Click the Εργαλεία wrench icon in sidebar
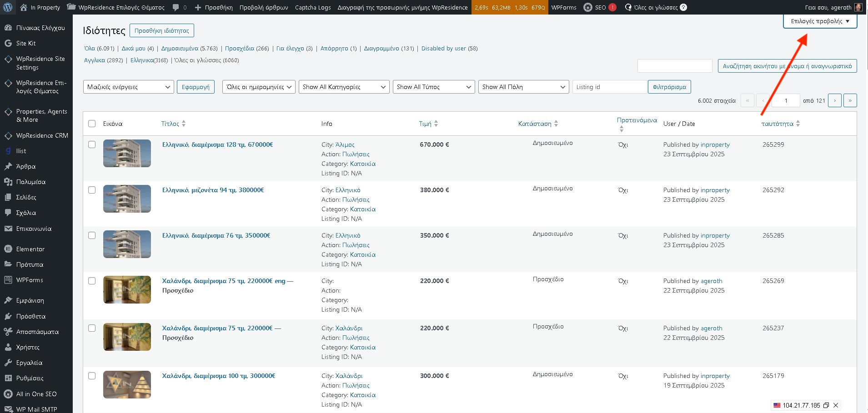 coord(8,363)
